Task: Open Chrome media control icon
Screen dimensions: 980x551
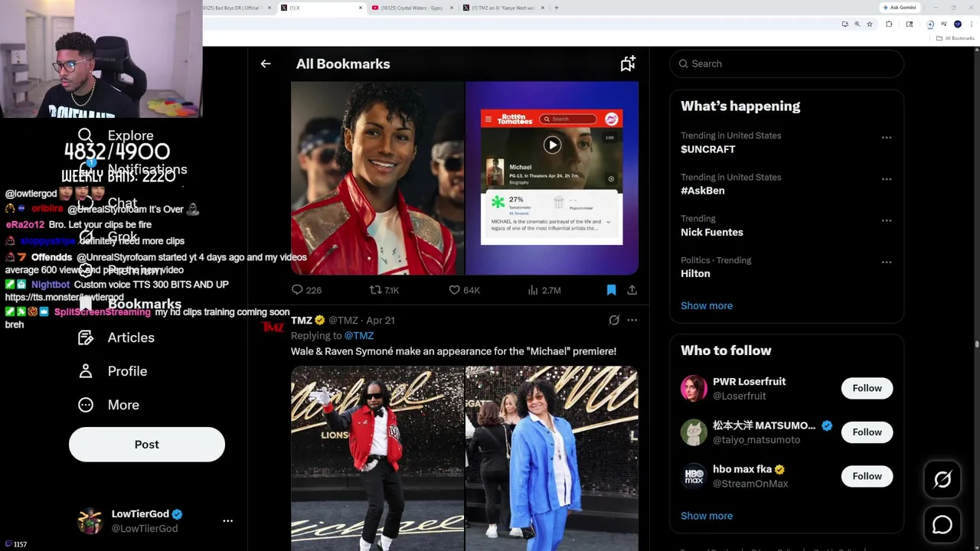Action: [x=944, y=24]
